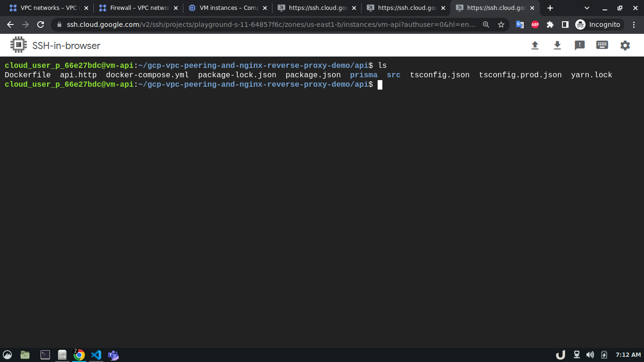Close the active ssh.cloud.google tab

(x=532, y=8)
